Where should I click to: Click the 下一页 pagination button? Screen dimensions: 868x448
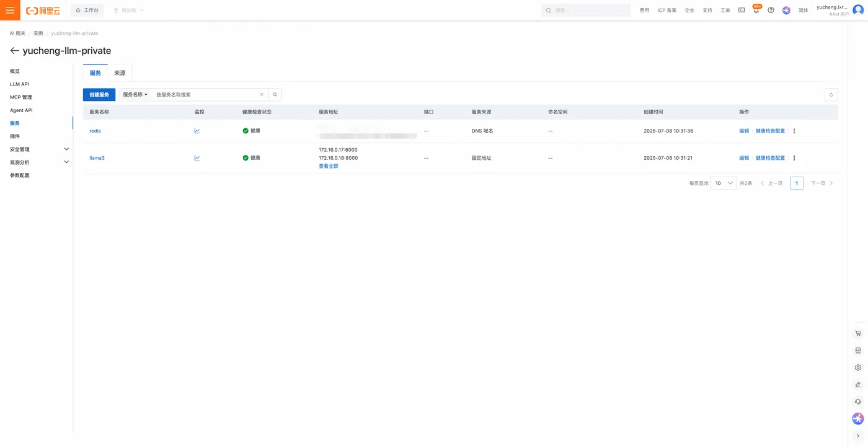pos(822,183)
